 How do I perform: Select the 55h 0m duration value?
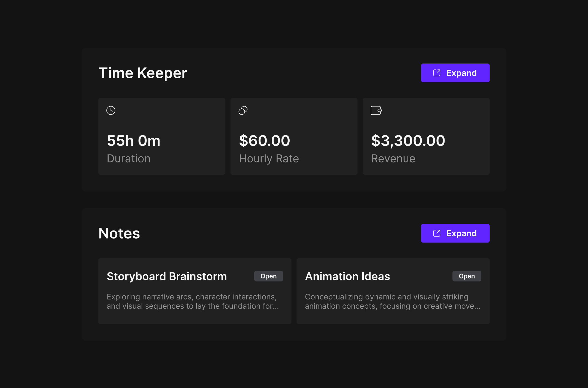click(x=134, y=141)
